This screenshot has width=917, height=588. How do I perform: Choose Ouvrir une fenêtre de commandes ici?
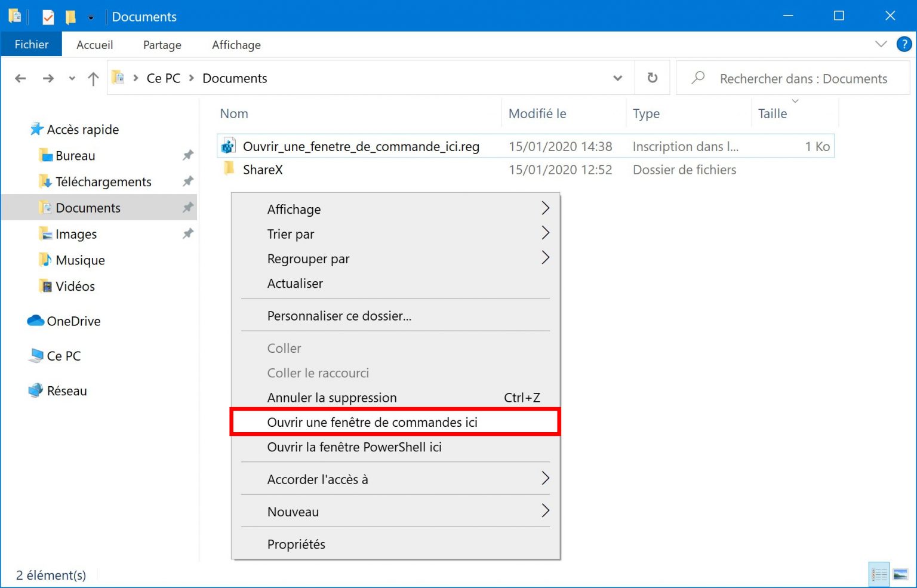click(372, 422)
